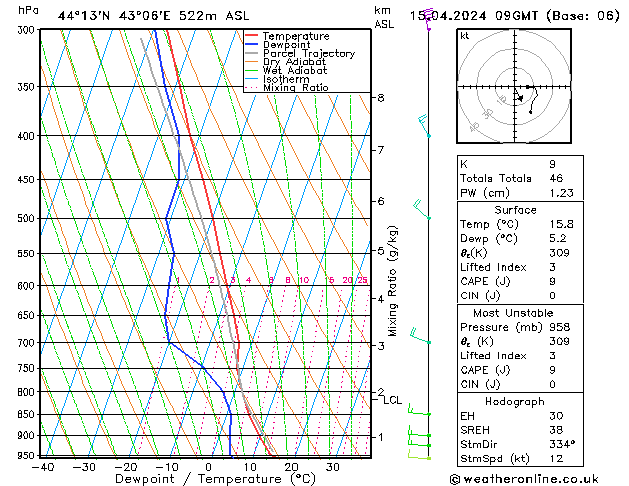Click the Hodograph section heading in table
The width and height of the screenshot is (629, 486).
tap(515, 401)
